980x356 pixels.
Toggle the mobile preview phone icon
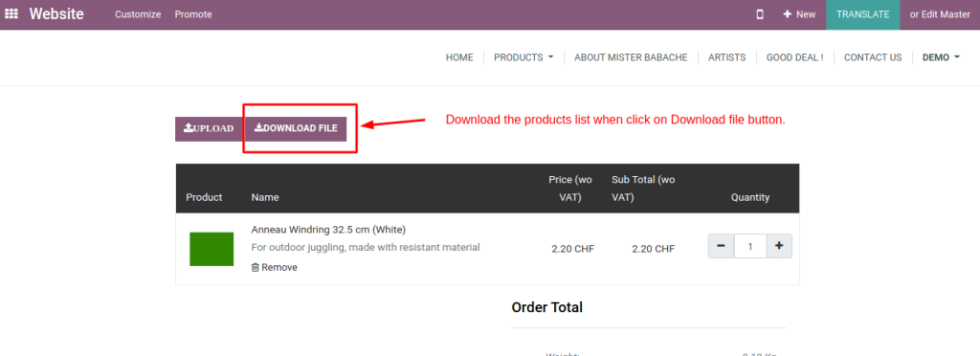tap(760, 14)
